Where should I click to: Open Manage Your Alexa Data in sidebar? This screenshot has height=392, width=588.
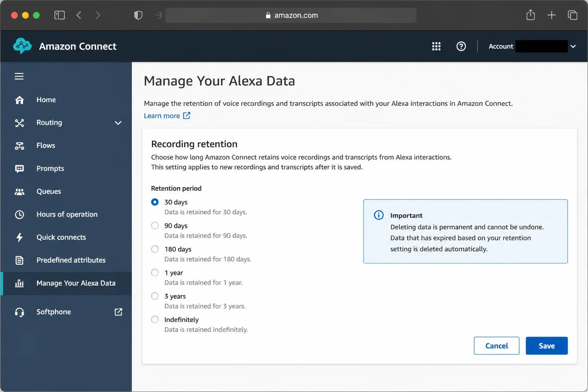66,283
